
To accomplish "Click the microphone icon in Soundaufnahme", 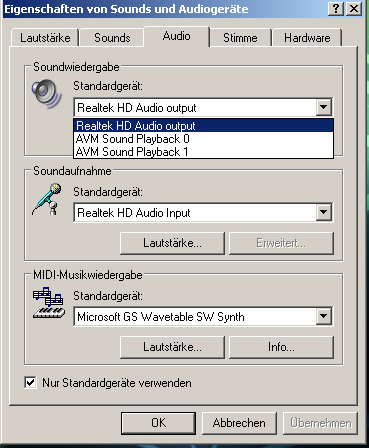I will tap(47, 199).
